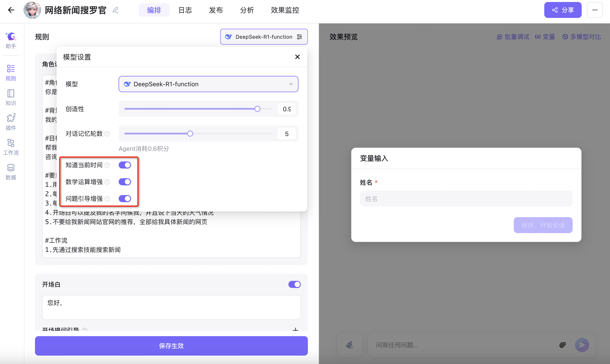This screenshot has height=364, width=610.
Task: Click the clear conversation broom icon
Action: 349,345
